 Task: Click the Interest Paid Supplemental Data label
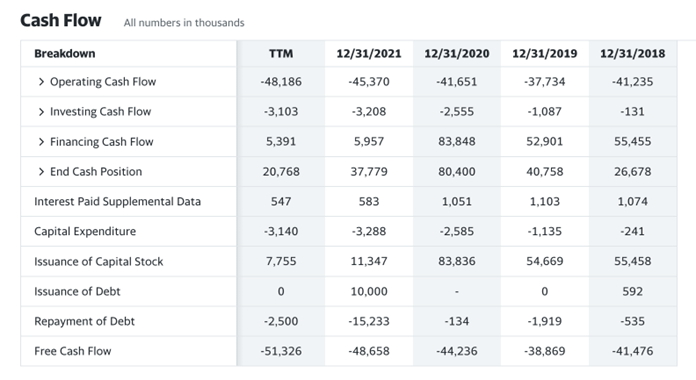pos(118,202)
